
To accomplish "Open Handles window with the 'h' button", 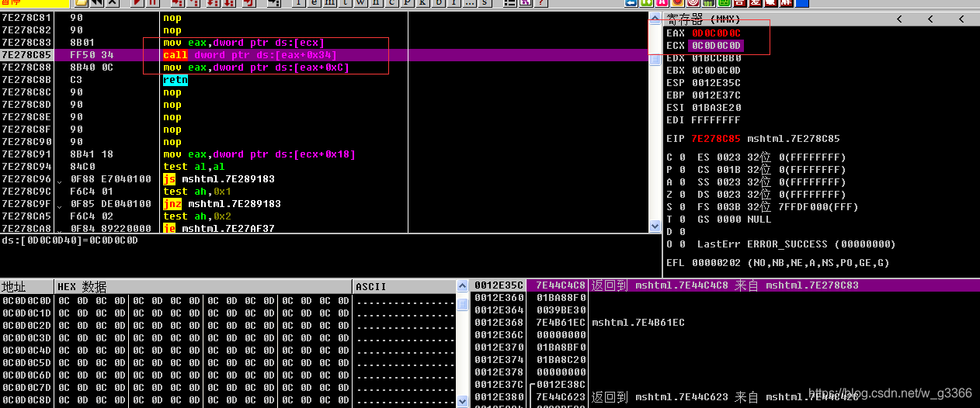I will click(x=376, y=3).
